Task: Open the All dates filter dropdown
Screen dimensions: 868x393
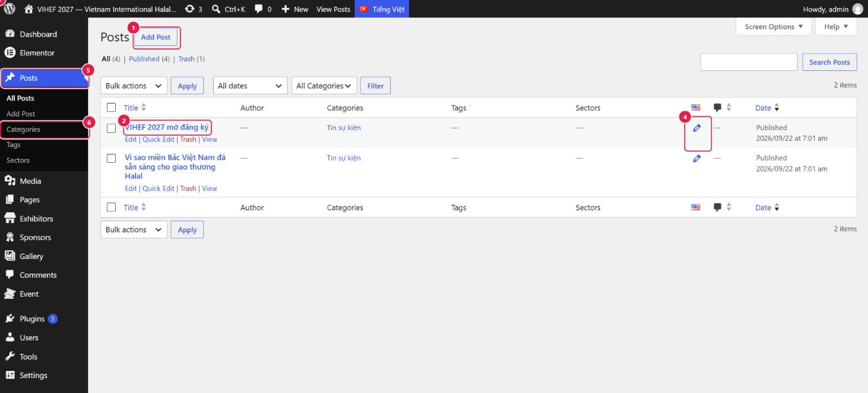Action: [x=250, y=86]
